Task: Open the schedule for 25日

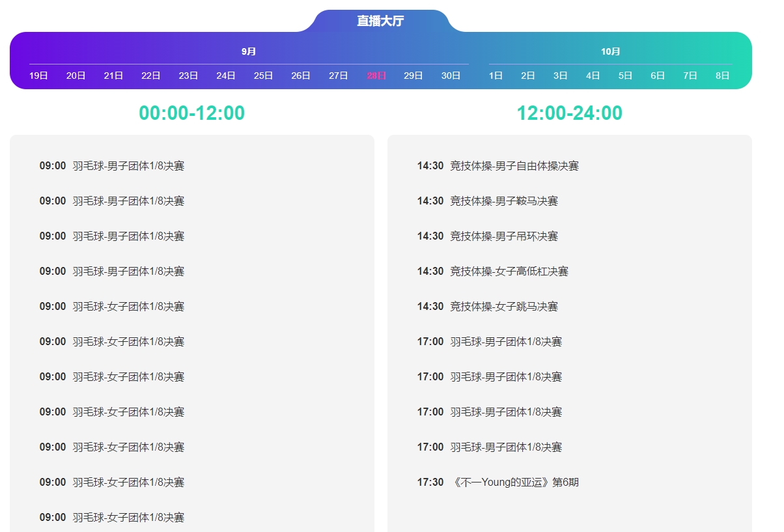Action: [263, 76]
